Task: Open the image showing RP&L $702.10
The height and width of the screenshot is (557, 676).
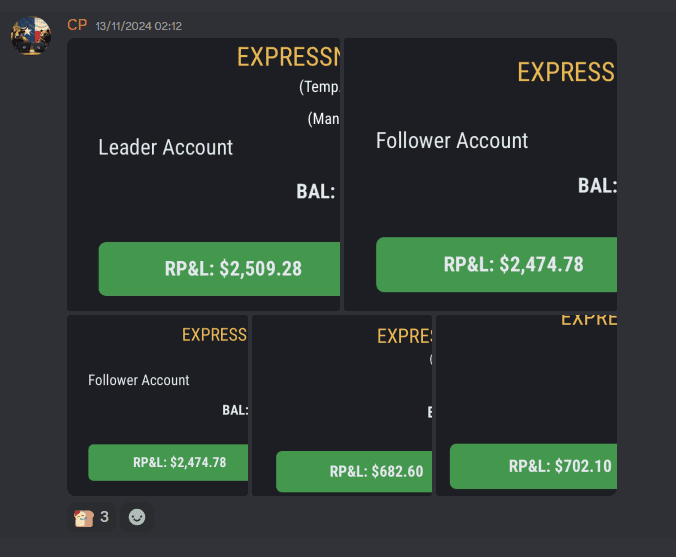Action: click(x=526, y=405)
